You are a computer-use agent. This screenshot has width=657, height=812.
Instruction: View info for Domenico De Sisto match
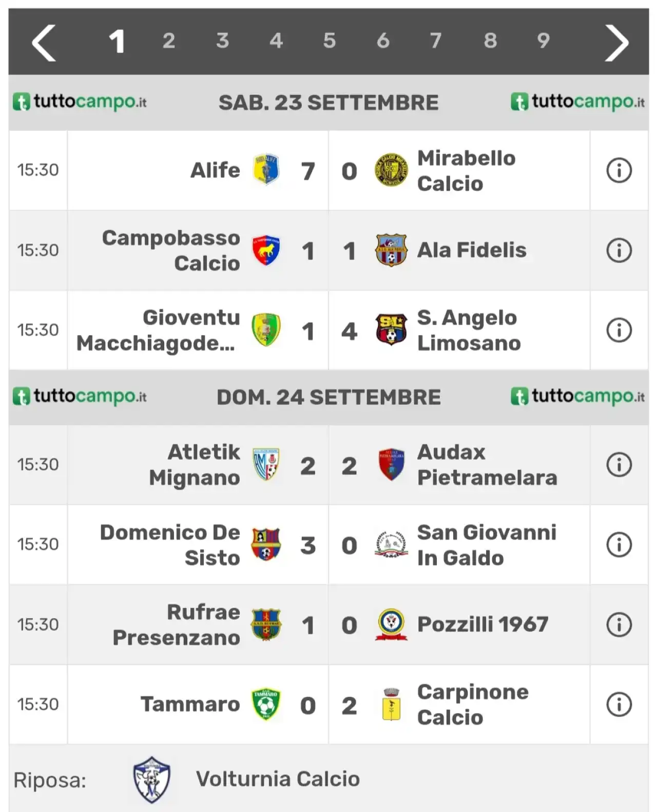point(619,544)
